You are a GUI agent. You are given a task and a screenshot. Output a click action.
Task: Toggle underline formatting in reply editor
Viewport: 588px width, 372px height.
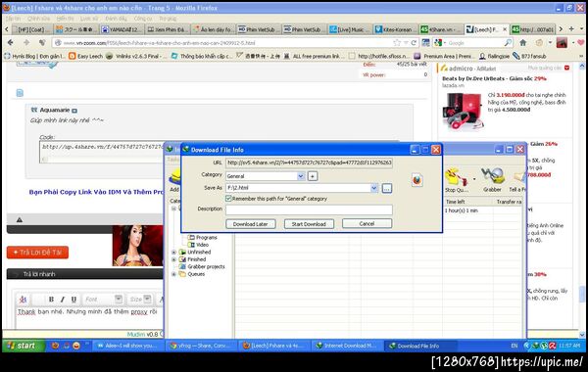[73, 299]
